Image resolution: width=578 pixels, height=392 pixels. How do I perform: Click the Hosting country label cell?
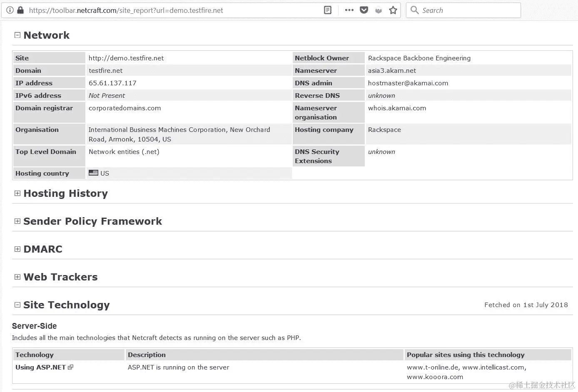[x=50, y=173]
